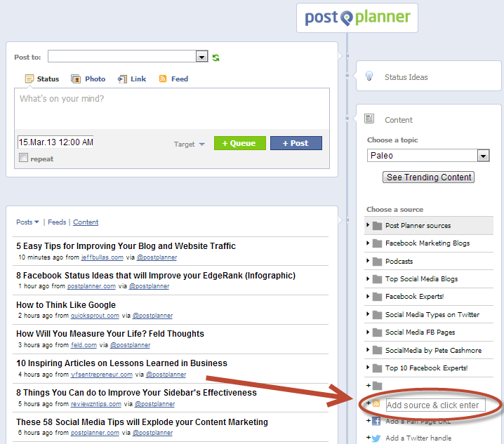Click the Add source & click enter field
Image resolution: width=504 pixels, height=444 pixels.
pyautogui.click(x=435, y=405)
